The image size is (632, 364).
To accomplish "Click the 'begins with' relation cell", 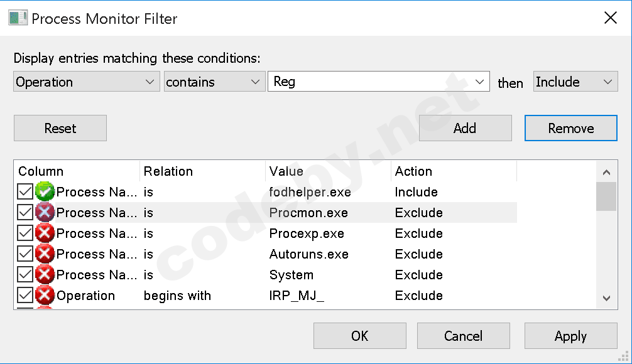I will coord(177,296).
